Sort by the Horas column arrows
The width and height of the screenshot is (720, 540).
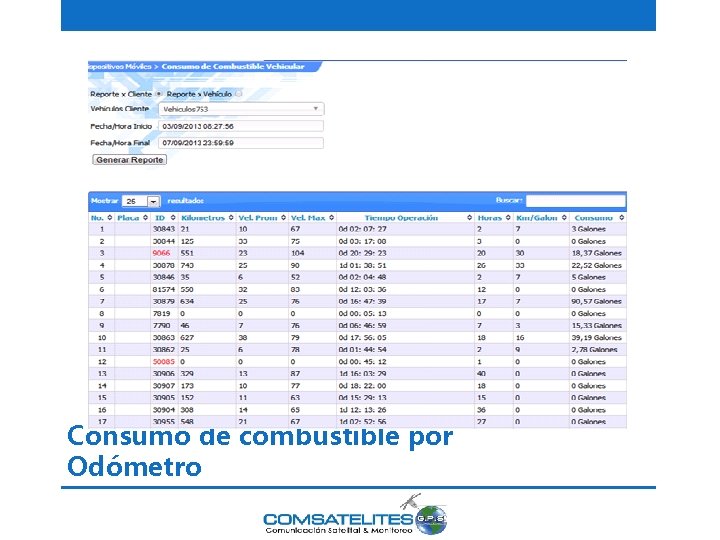(x=508, y=218)
